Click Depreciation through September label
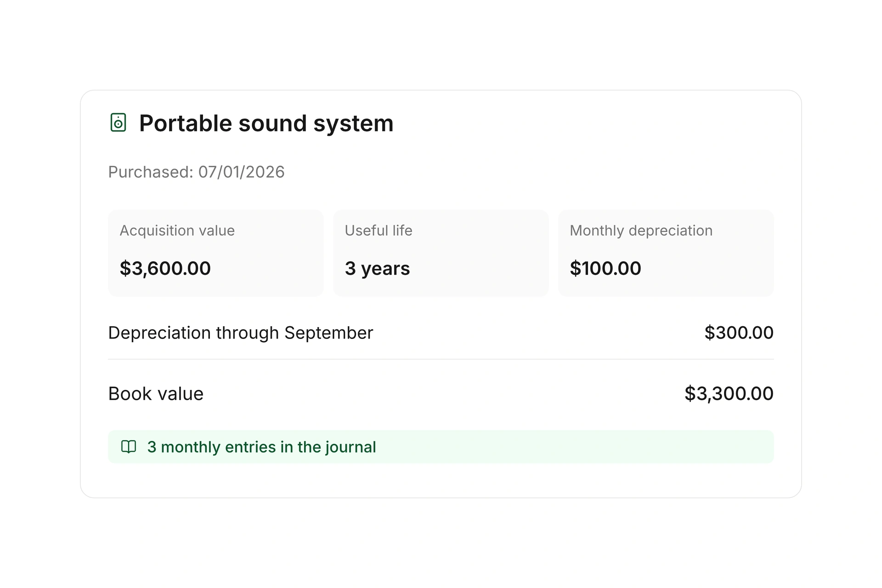The image size is (882, 588). 240,333
